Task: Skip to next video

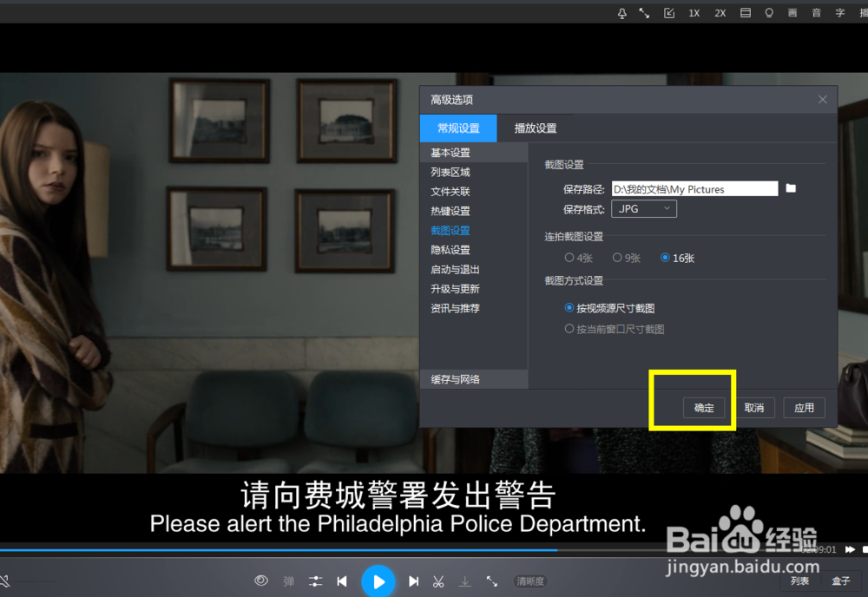Action: (413, 581)
